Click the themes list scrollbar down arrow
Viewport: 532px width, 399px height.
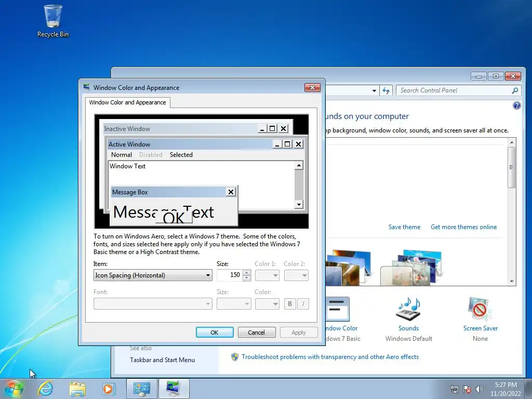512,281
